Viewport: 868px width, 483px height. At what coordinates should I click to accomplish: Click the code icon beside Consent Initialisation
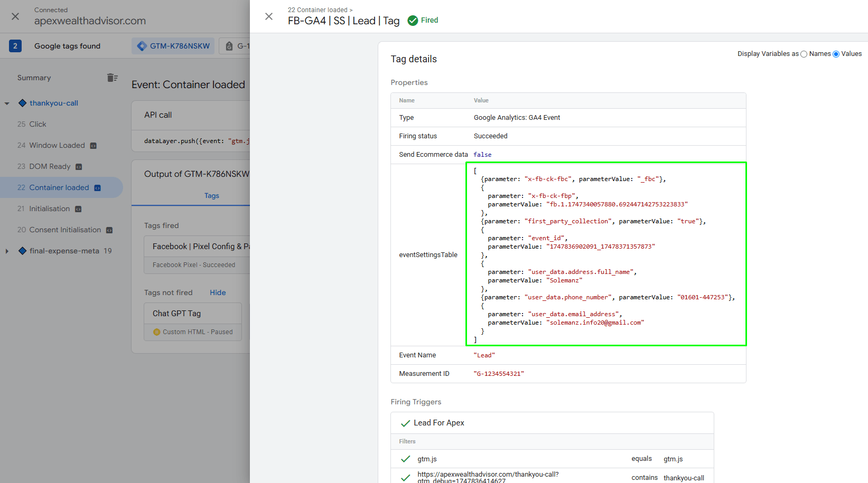109,230
